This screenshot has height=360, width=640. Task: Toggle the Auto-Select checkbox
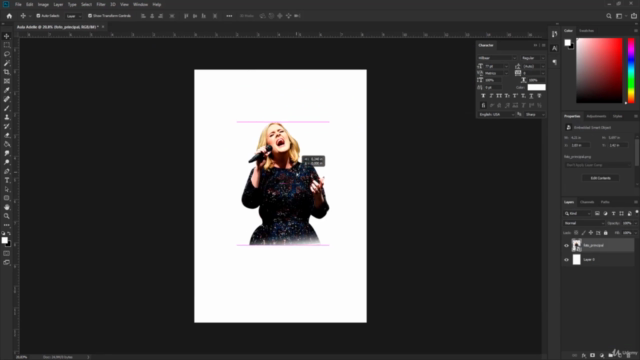38,16
